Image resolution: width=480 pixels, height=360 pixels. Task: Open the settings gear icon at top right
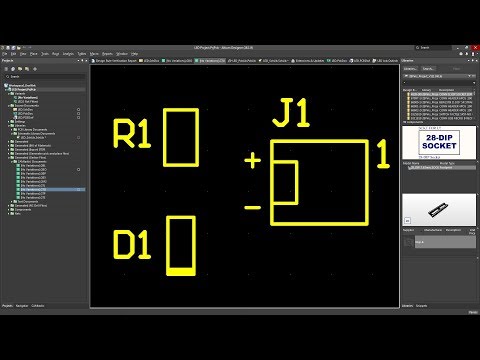click(461, 54)
